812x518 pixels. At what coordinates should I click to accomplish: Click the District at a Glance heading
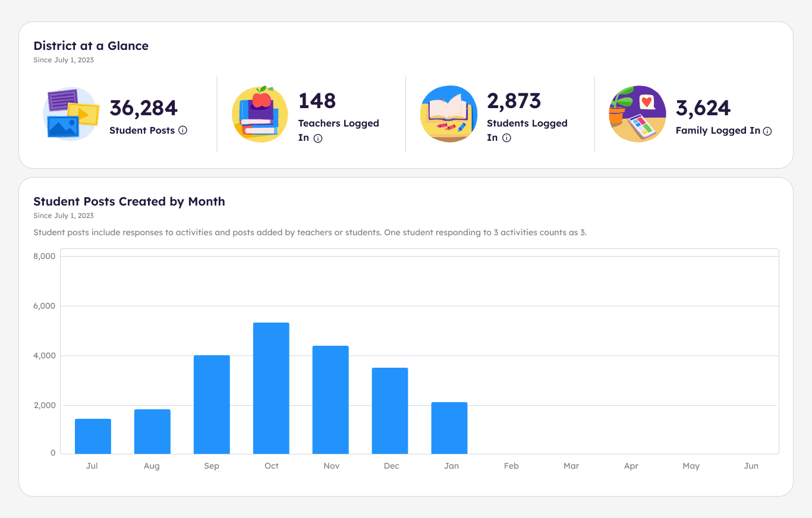pos(91,46)
